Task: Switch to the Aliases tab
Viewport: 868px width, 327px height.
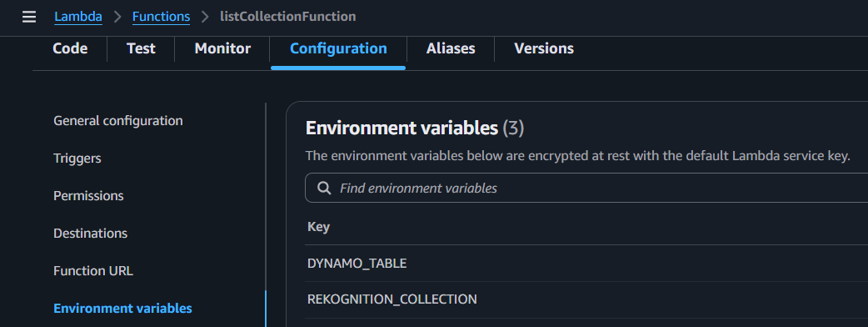Action: pos(451,48)
